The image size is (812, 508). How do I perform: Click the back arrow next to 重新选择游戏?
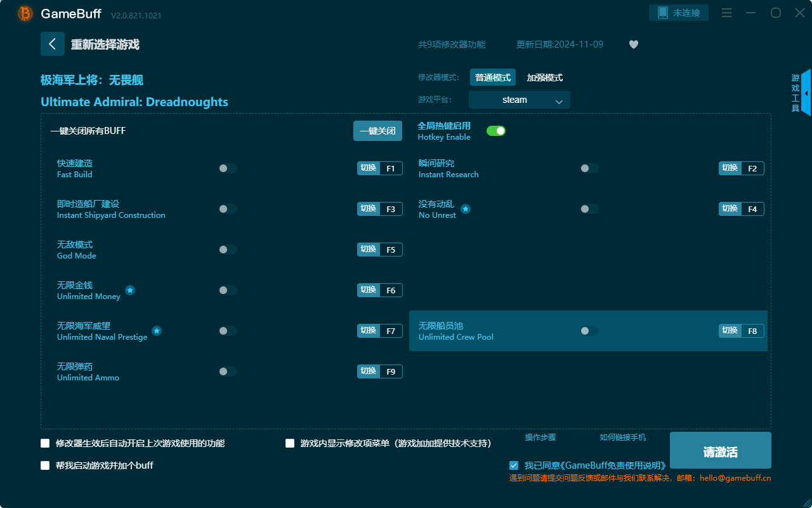53,43
